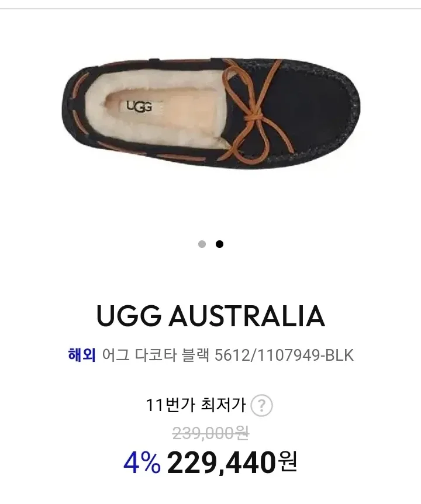Click the 5612 style number in product title
Screen dimensions: 421x504
(x=232, y=355)
